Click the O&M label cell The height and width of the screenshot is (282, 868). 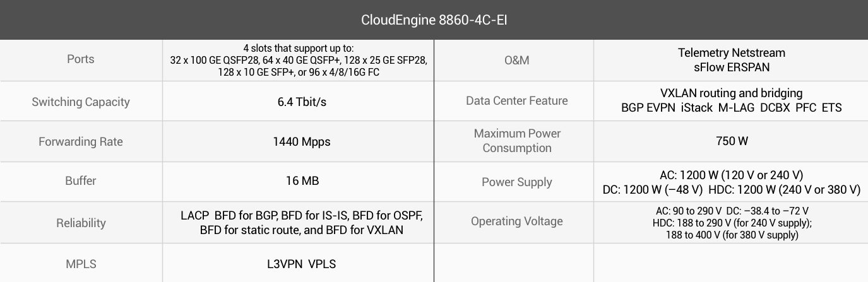pyautogui.click(x=516, y=61)
